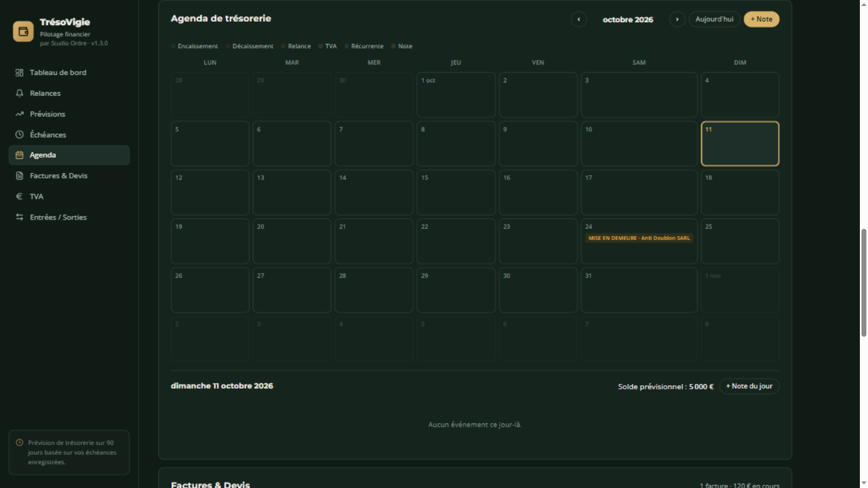
Task: Click the TrésoVigie wallet logo icon
Action: coord(23,31)
